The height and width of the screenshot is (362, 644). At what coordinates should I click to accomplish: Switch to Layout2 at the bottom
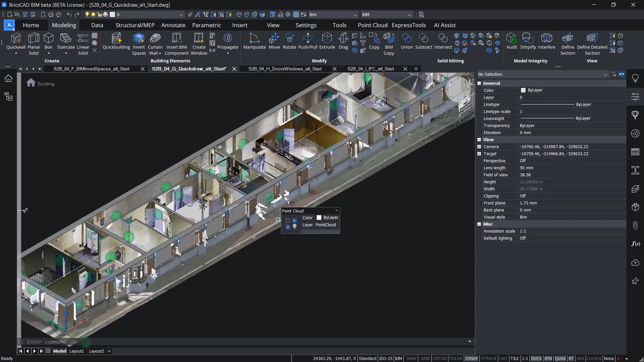pos(96,351)
